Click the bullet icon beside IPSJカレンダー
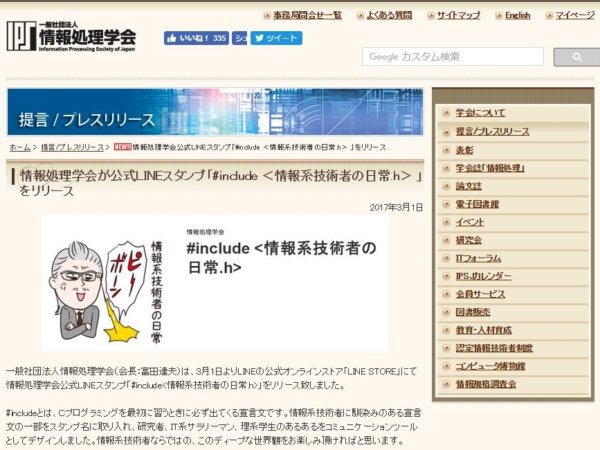600x450 pixels. click(x=446, y=276)
